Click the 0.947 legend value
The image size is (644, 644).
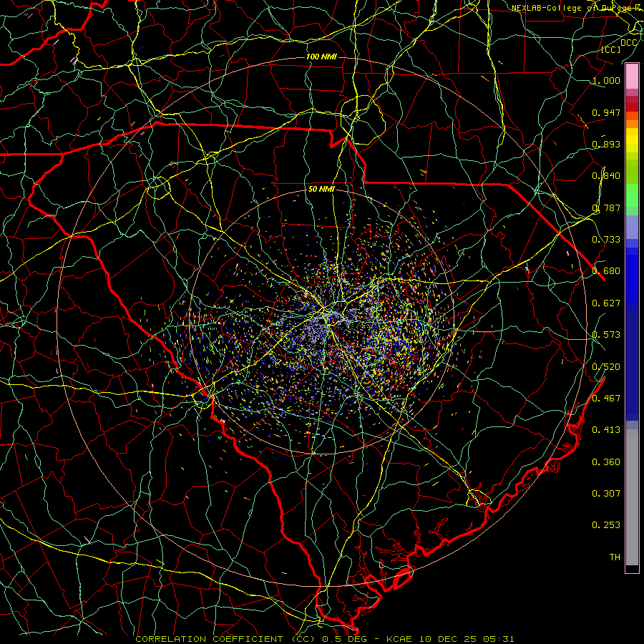(606, 112)
